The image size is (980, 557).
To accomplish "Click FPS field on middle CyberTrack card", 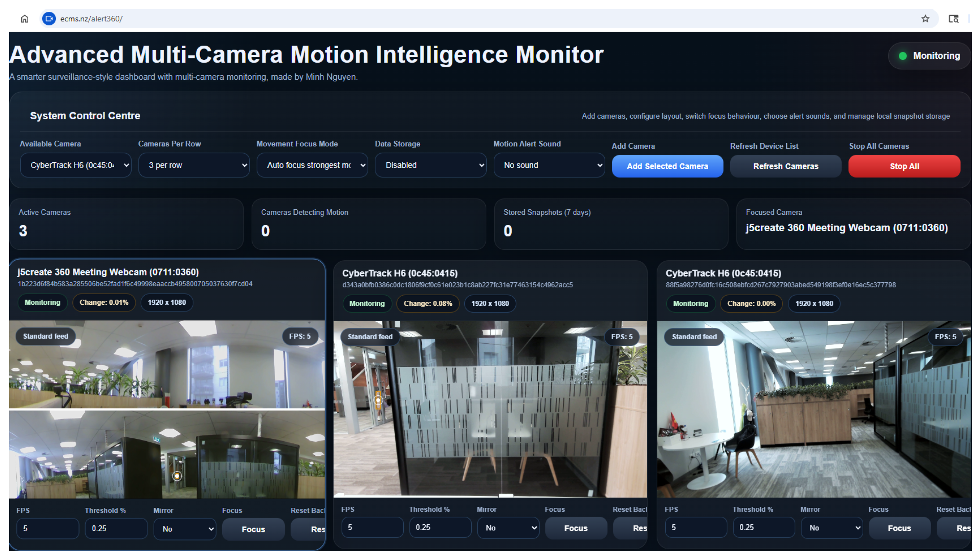I will pyautogui.click(x=372, y=527).
